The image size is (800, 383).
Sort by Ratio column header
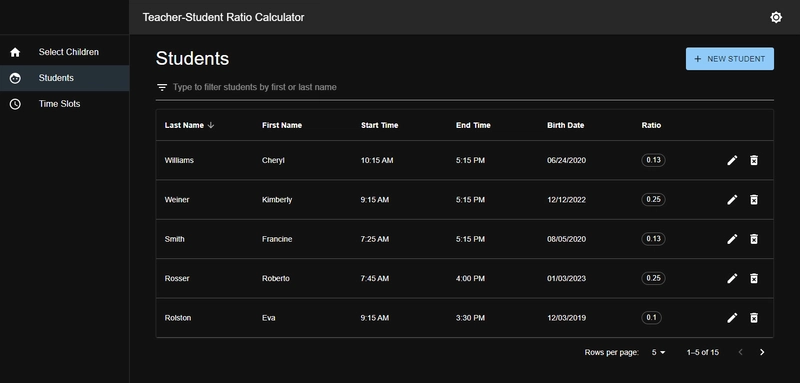coord(651,125)
